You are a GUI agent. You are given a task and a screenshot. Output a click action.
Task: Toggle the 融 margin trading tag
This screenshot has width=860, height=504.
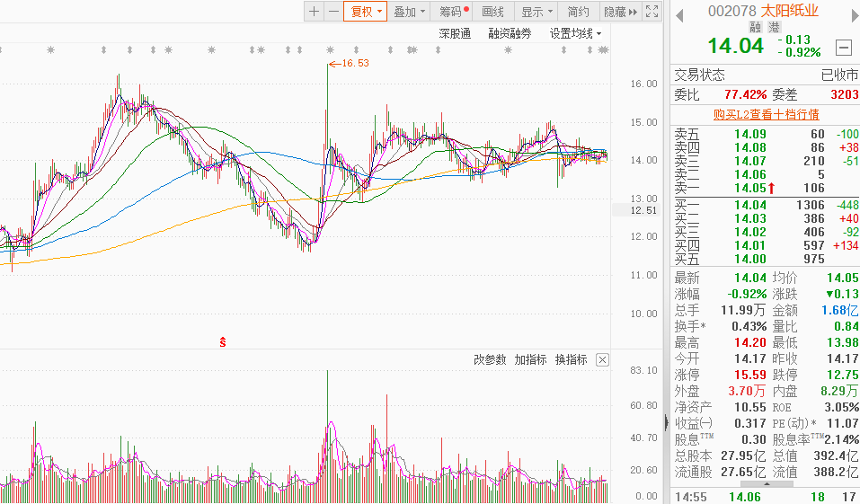tap(755, 27)
